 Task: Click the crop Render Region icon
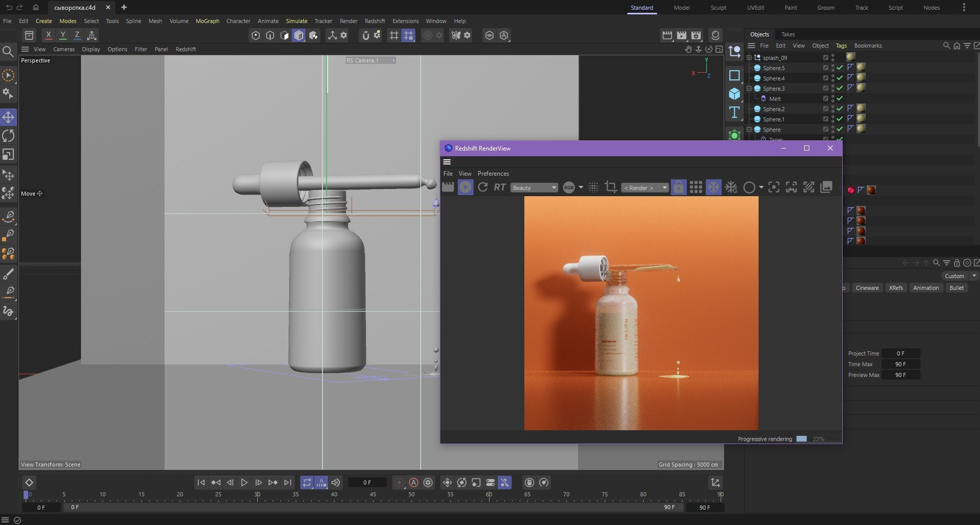(610, 187)
